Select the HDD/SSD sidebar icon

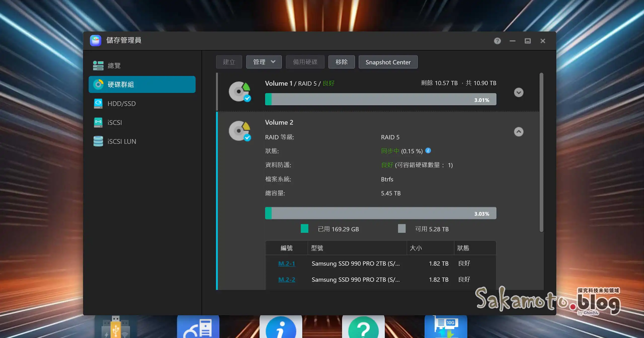(98, 103)
